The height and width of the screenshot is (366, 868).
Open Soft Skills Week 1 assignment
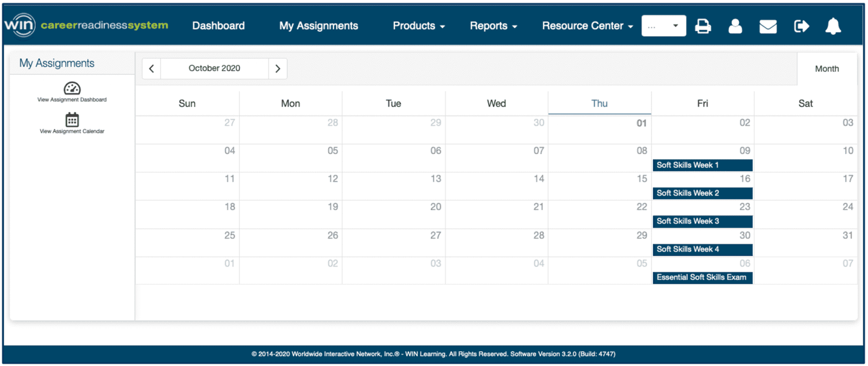tap(702, 165)
